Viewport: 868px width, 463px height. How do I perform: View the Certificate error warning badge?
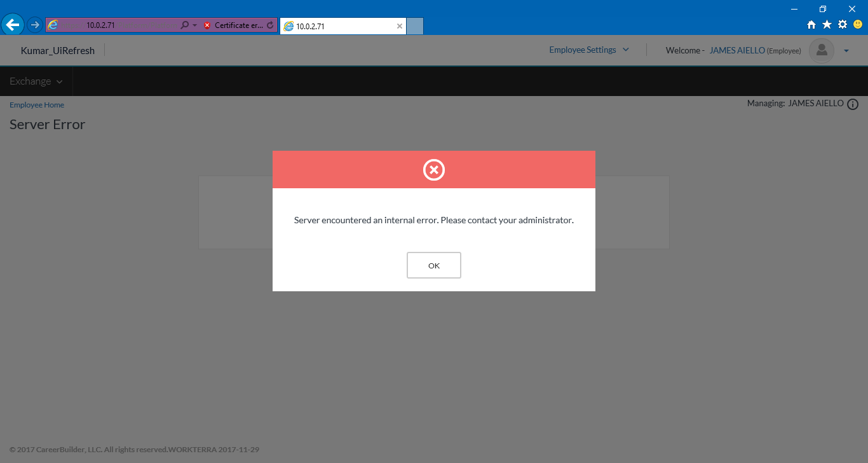(x=233, y=25)
